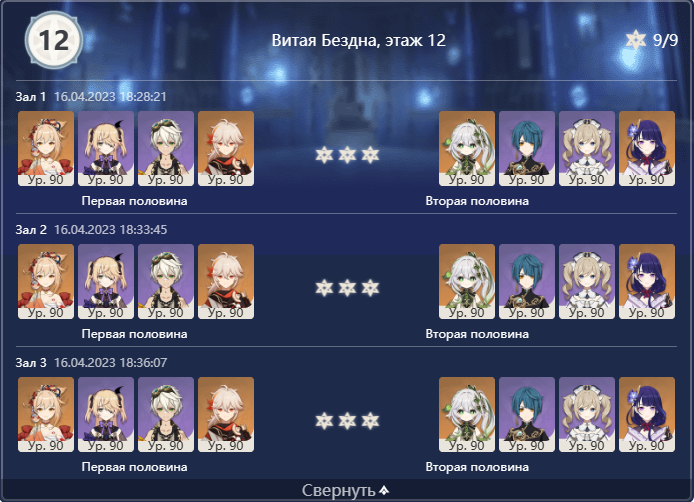Open Kazuha card in Зал 3

[x=226, y=414]
